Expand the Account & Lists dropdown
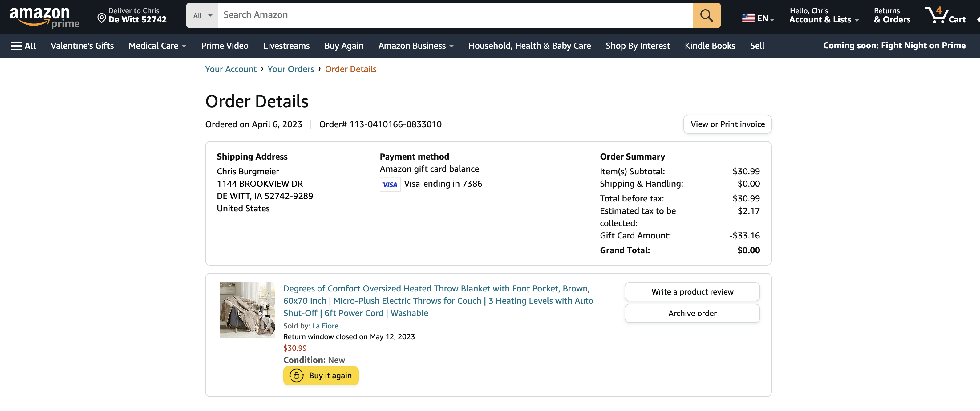980x411 pixels. (x=824, y=16)
